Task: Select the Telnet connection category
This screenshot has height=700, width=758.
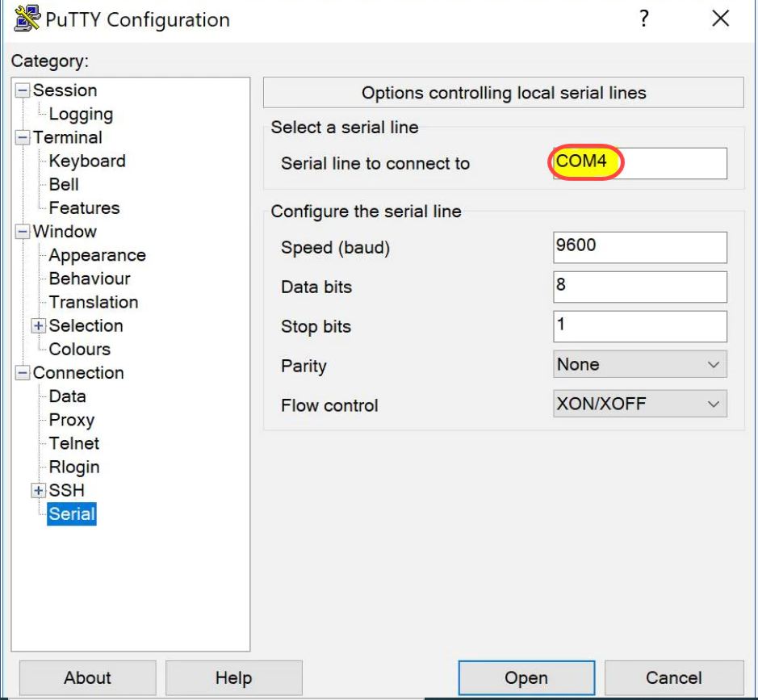Action: pyautogui.click(x=73, y=443)
